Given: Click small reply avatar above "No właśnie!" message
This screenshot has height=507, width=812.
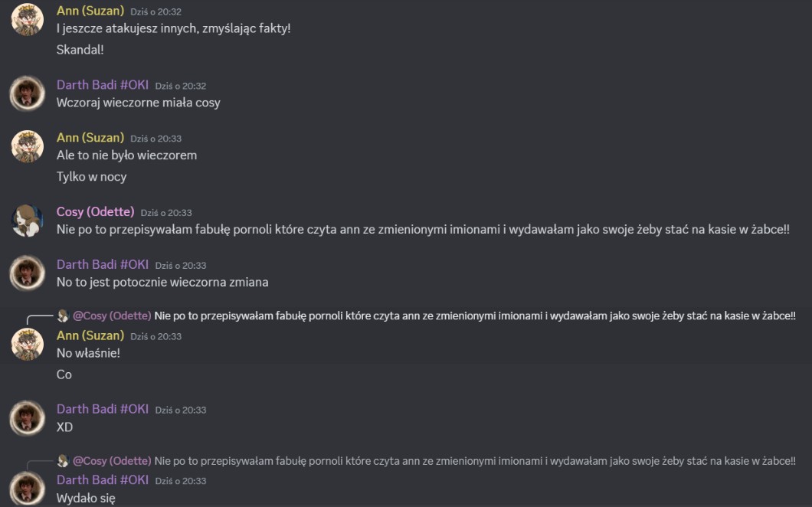Looking at the screenshot, I should (63, 316).
